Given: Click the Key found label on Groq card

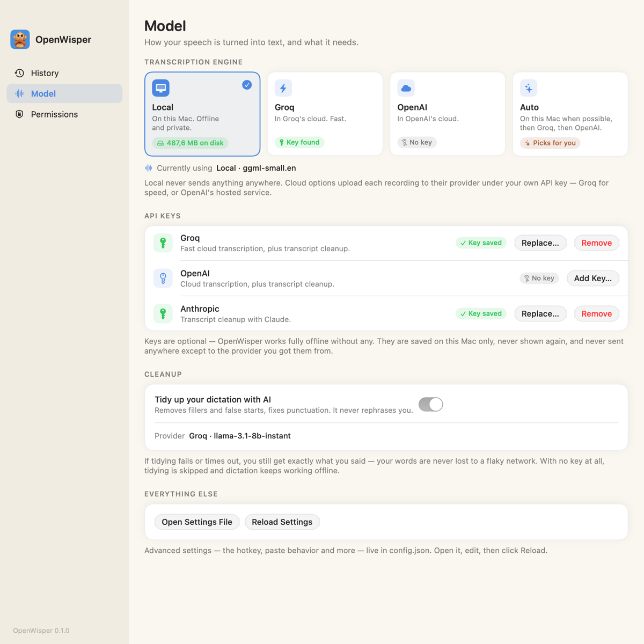Looking at the screenshot, I should coord(303,143).
